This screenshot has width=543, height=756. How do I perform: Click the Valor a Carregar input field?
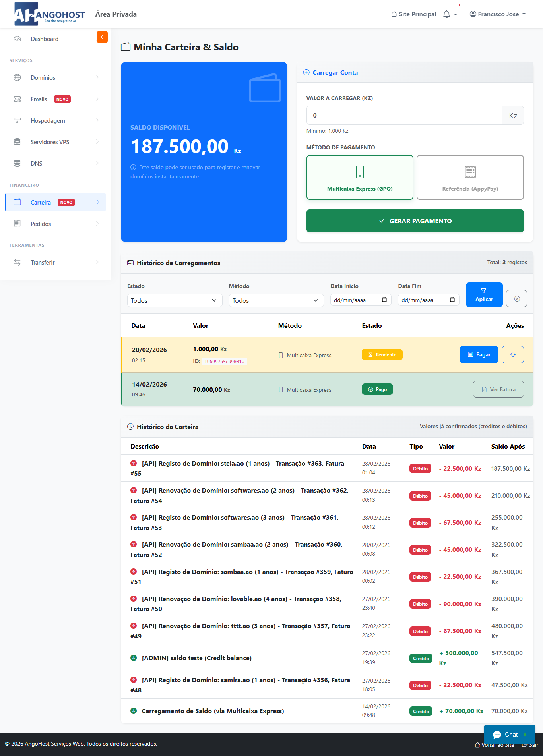coord(404,116)
